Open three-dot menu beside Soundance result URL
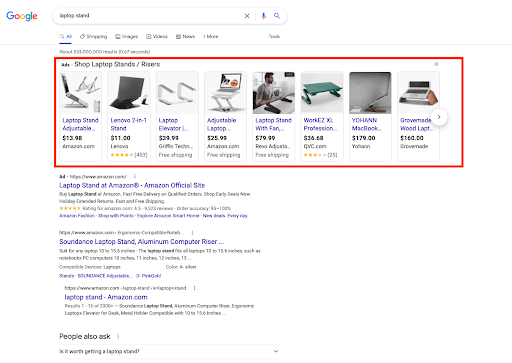 (x=192, y=232)
